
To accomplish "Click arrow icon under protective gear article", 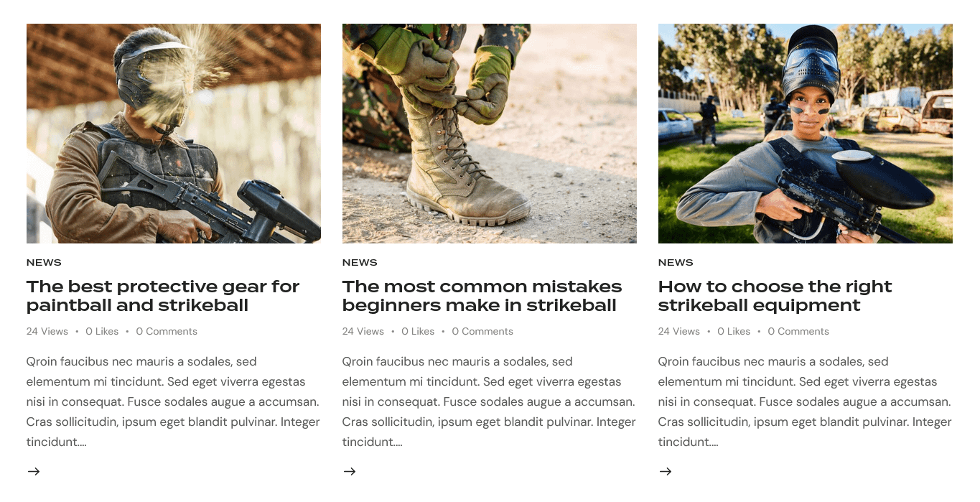I will [33, 471].
